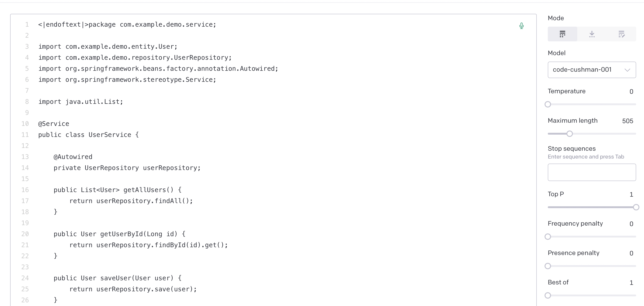
Task: Click the Top P slider handle
Action: (636, 207)
